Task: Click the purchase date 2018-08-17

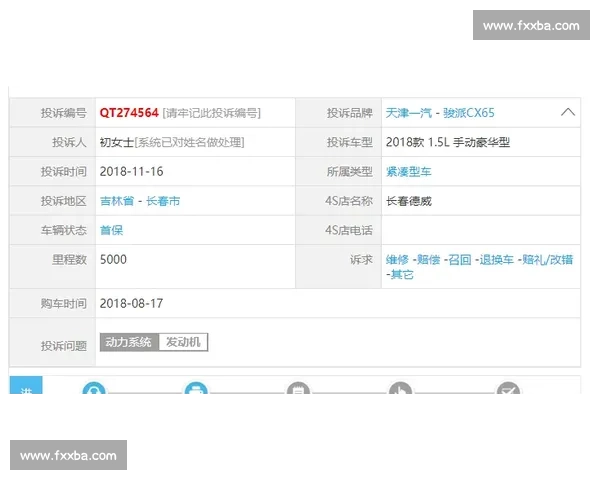Action: click(131, 304)
